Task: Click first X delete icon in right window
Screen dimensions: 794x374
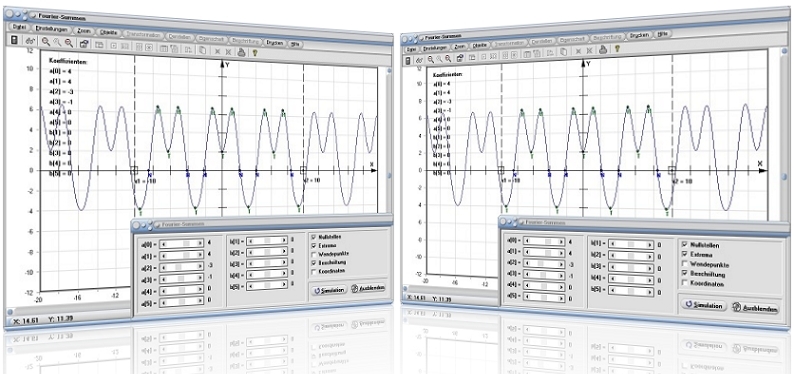Action: click(x=578, y=51)
